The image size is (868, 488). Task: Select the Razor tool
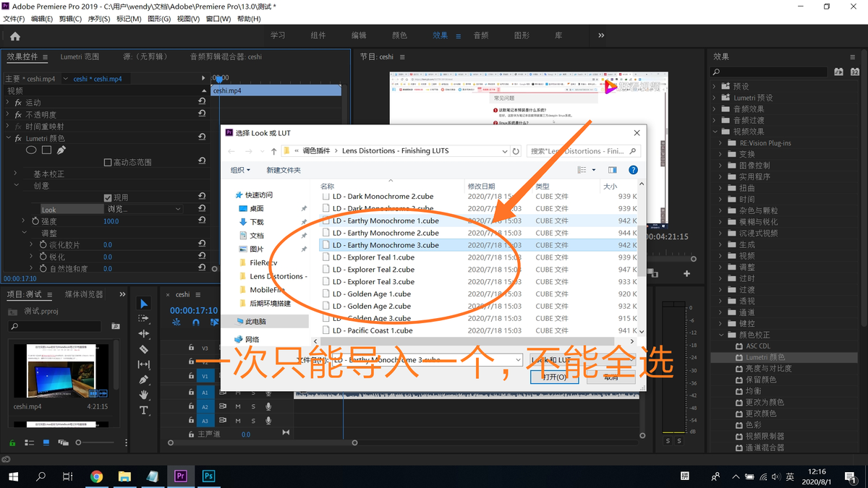(x=144, y=349)
